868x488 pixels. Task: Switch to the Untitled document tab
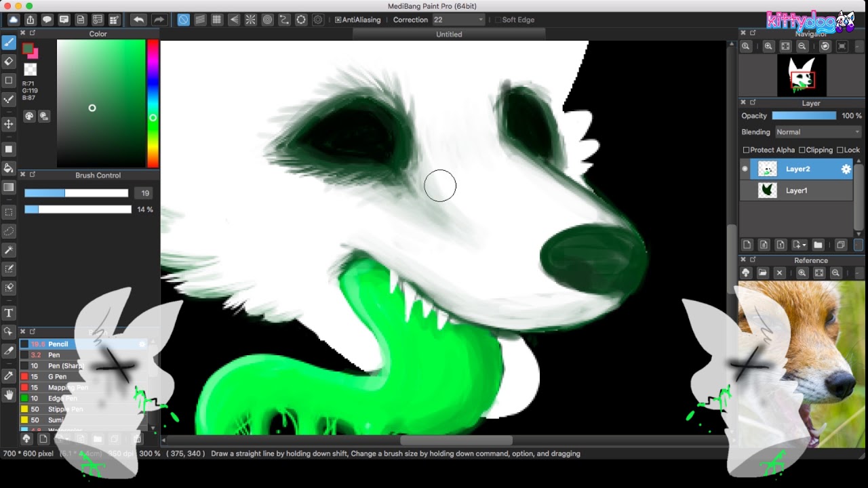449,34
